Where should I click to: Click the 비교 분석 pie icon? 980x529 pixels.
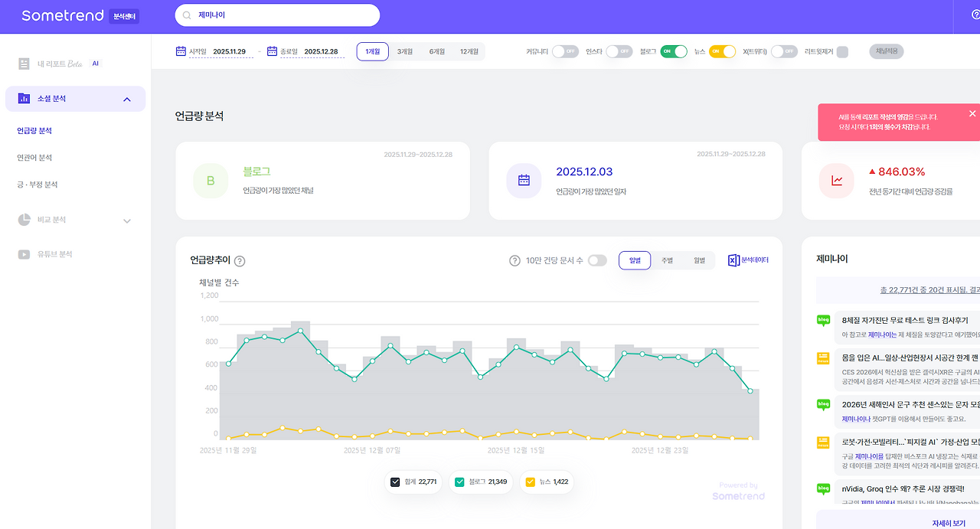[x=24, y=220]
